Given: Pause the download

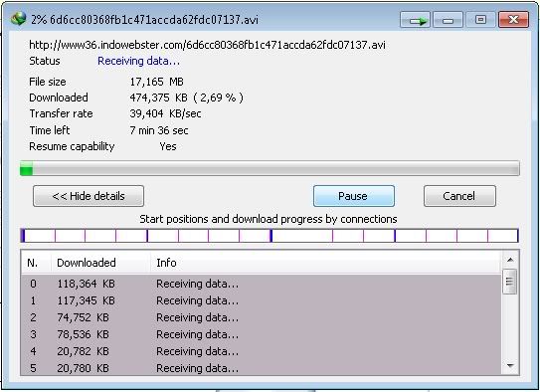Looking at the screenshot, I should coord(354,196).
